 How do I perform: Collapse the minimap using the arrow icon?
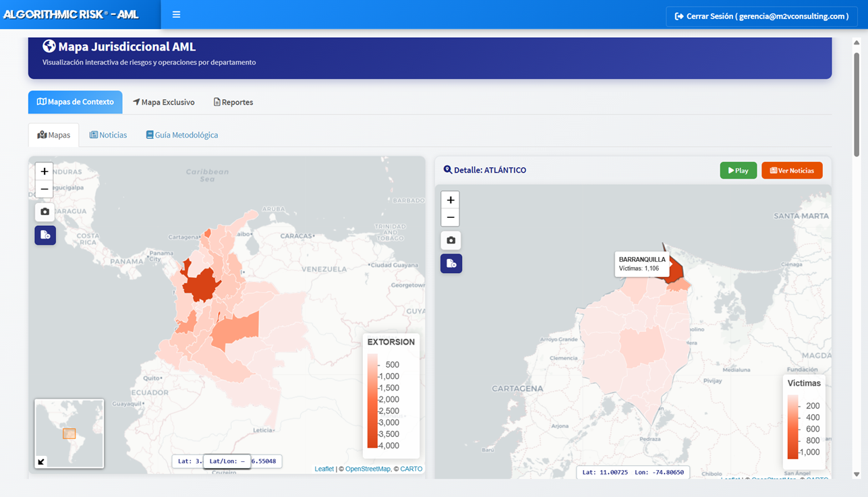pos(41,462)
